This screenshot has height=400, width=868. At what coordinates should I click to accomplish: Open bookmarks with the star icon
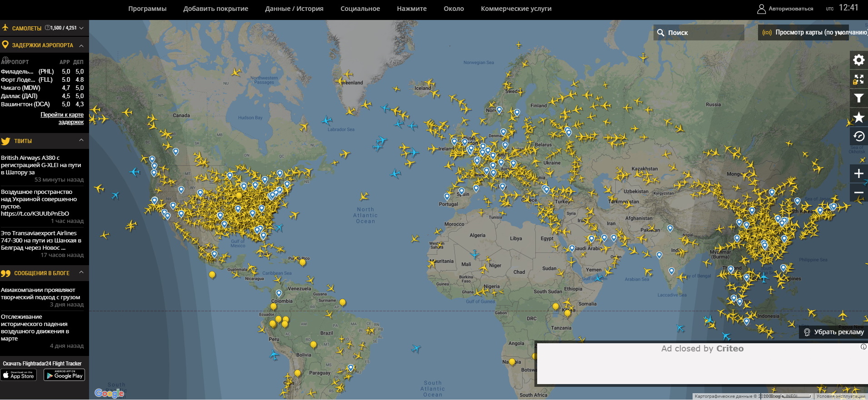(x=858, y=118)
